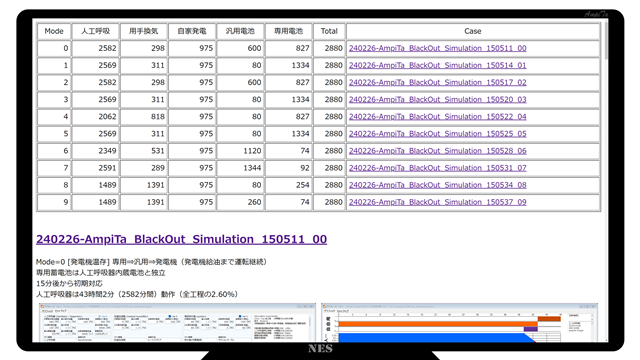The image size is (640, 360).
Task: Click the NES logo on monitor bezel
Action: [320, 349]
